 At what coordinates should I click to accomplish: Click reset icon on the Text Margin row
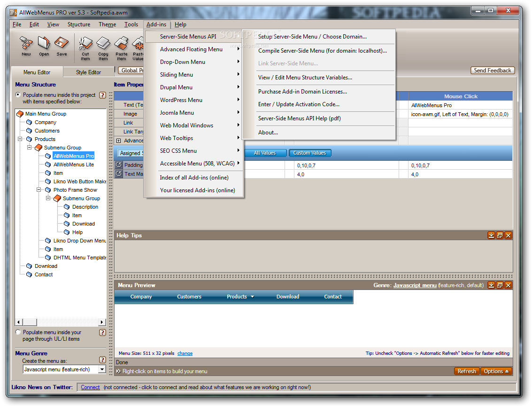[x=119, y=173]
